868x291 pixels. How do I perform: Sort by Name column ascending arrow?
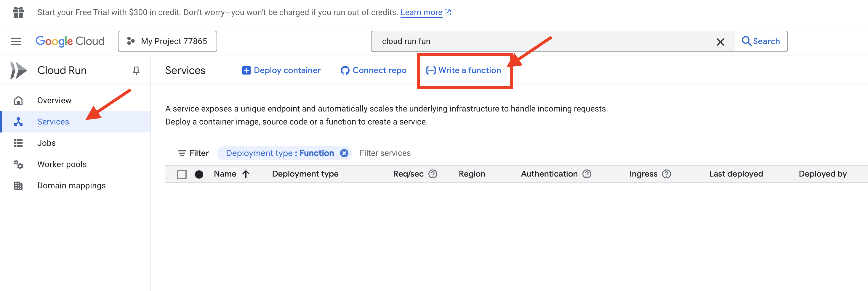(x=246, y=174)
